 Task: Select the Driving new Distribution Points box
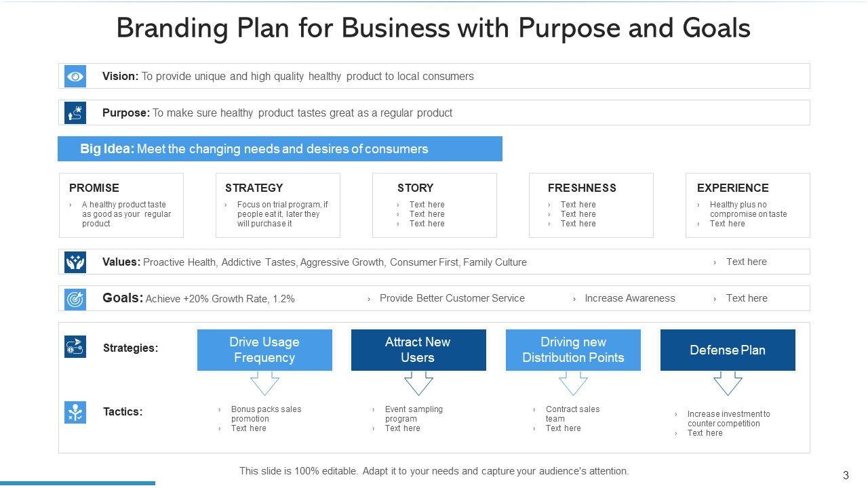point(573,350)
